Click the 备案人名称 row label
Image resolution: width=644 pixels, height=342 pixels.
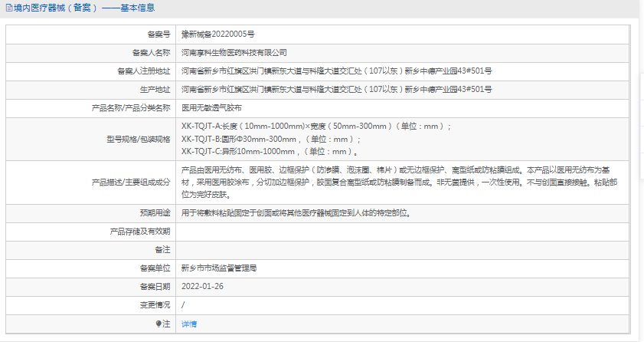[151, 53]
